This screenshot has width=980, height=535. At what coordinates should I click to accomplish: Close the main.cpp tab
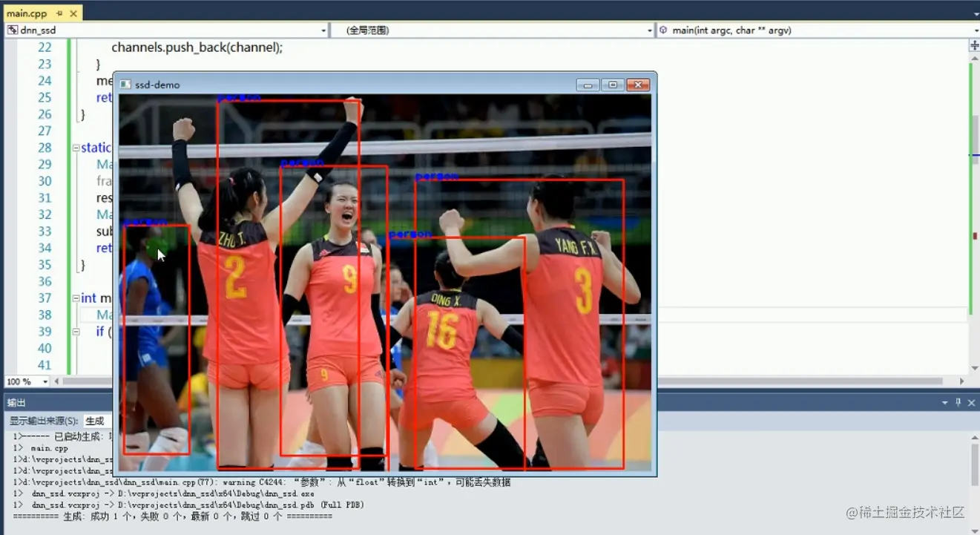(x=73, y=13)
